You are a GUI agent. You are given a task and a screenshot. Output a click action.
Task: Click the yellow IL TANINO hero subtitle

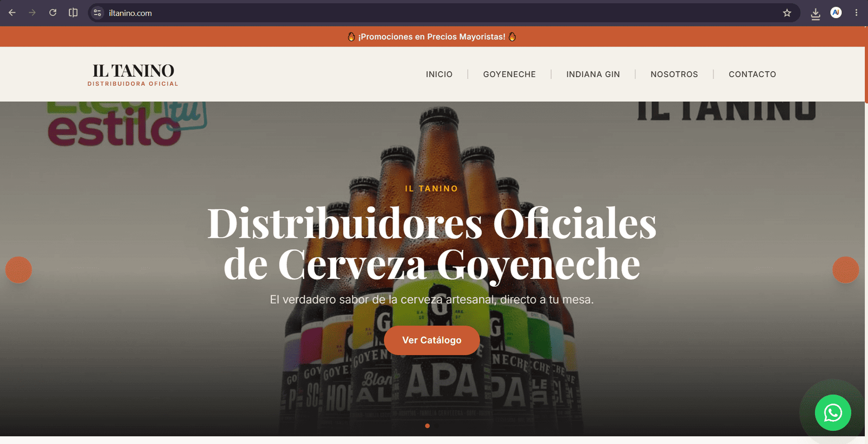pos(431,188)
